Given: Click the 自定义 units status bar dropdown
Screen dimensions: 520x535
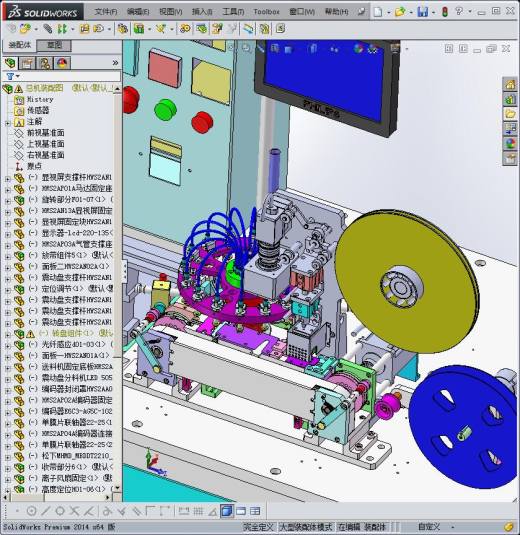Looking at the screenshot, I should point(436,527).
